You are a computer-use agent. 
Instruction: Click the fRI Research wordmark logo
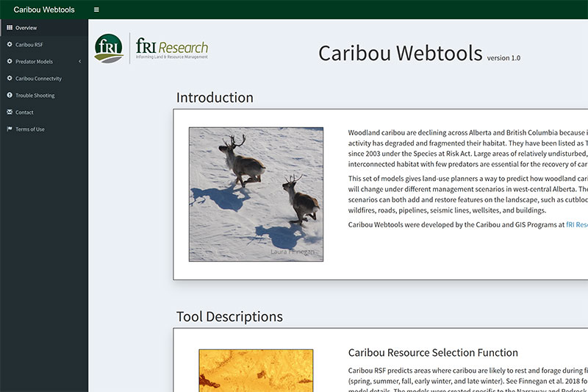[x=172, y=49]
